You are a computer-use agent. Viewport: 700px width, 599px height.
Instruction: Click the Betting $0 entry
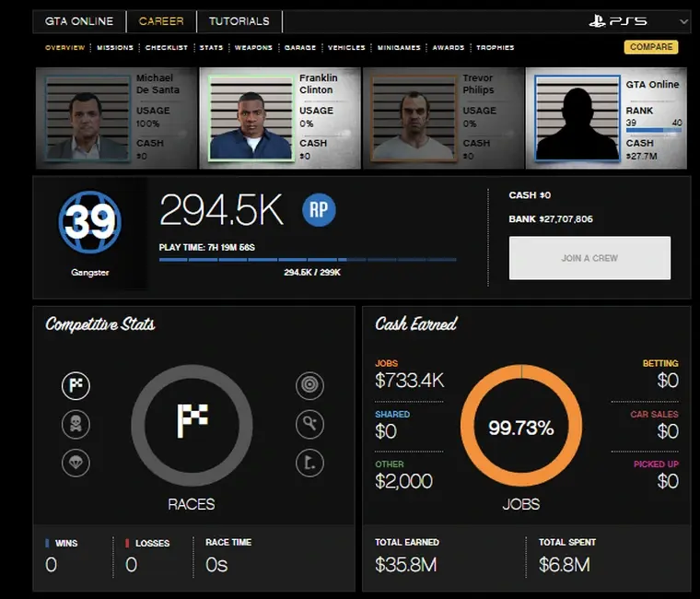660,375
